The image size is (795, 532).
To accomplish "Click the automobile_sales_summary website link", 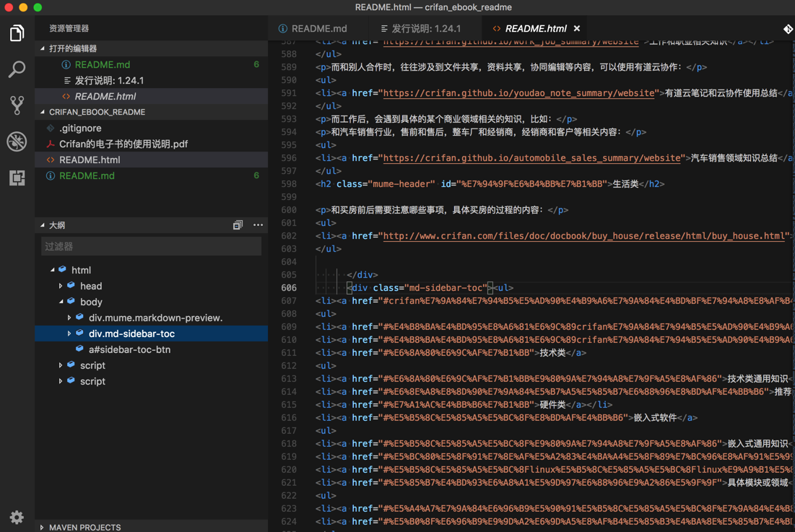I will [532, 158].
